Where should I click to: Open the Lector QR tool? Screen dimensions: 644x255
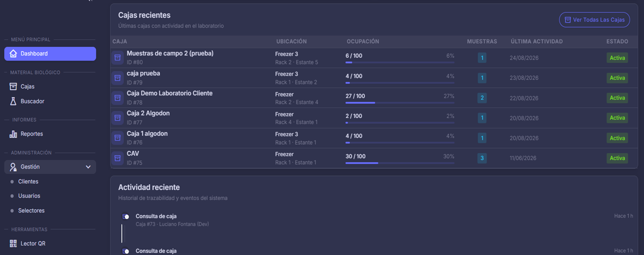coord(50,243)
